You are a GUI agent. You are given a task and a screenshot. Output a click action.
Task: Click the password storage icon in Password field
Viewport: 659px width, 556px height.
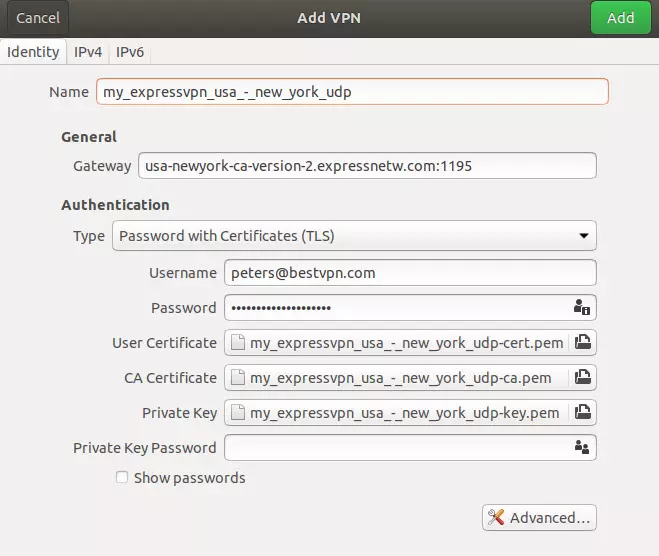coord(582,308)
